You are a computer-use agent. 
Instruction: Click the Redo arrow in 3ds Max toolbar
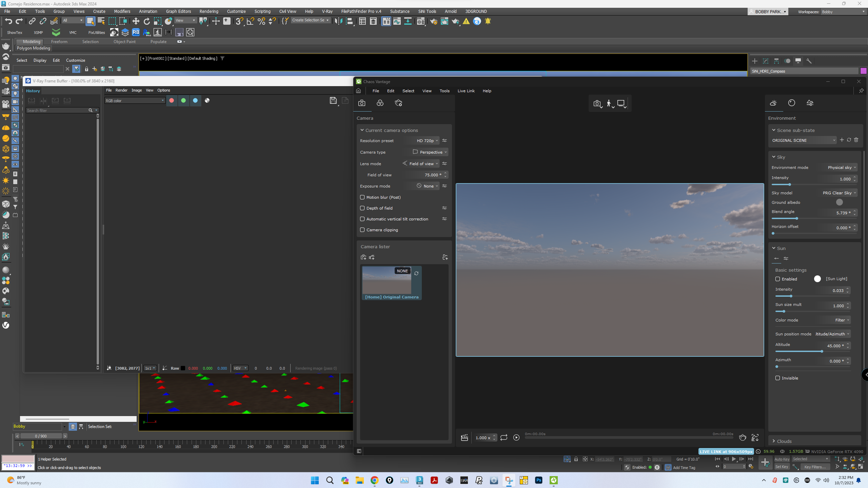pyautogui.click(x=19, y=21)
